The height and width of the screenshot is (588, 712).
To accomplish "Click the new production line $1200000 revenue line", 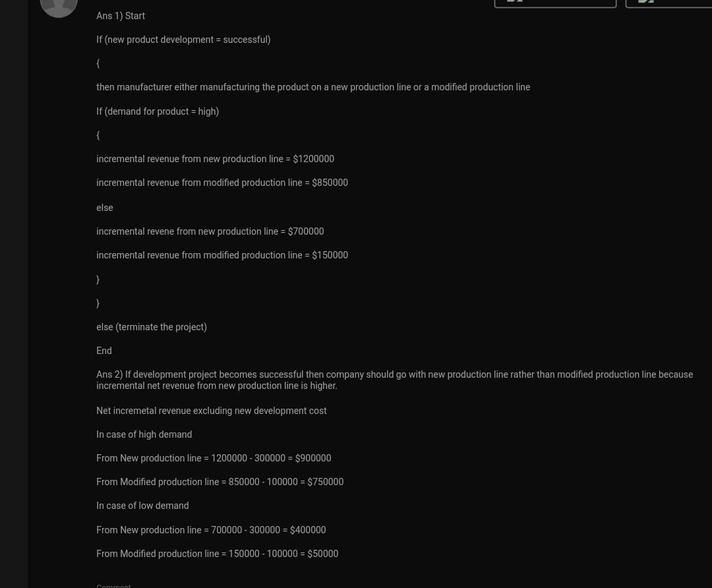I will [215, 159].
